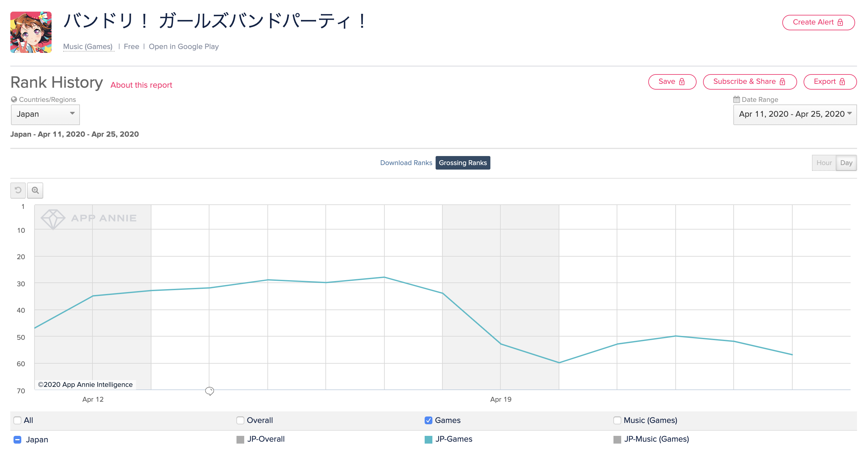Select Day granularity
This screenshot has height=461, width=868.
[846, 163]
